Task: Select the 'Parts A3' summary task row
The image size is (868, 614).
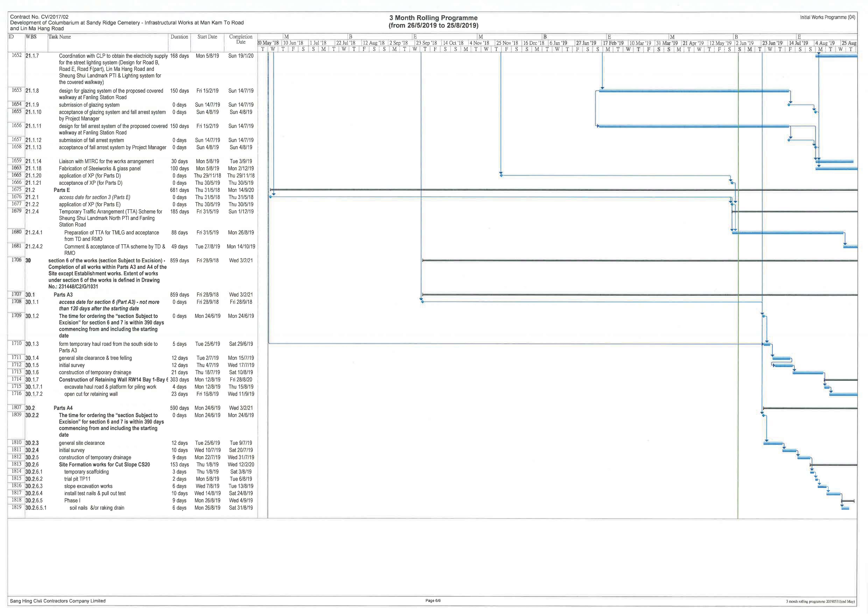Action: click(63, 295)
